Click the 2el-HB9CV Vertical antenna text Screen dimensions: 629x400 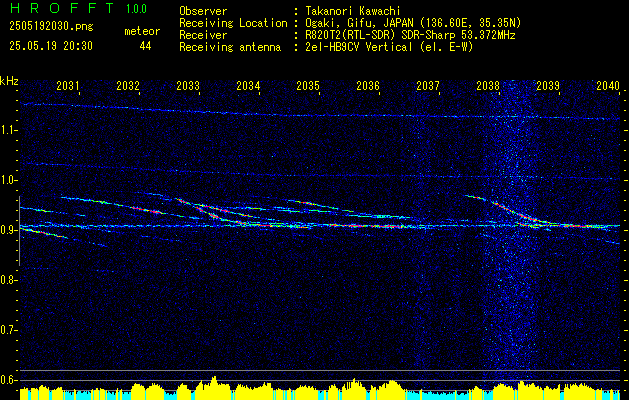click(389, 47)
